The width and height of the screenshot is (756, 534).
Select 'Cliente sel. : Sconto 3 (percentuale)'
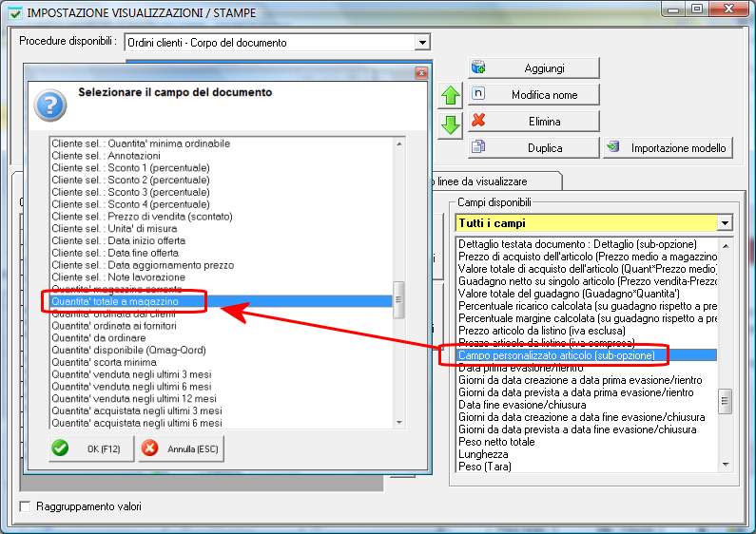(x=222, y=192)
